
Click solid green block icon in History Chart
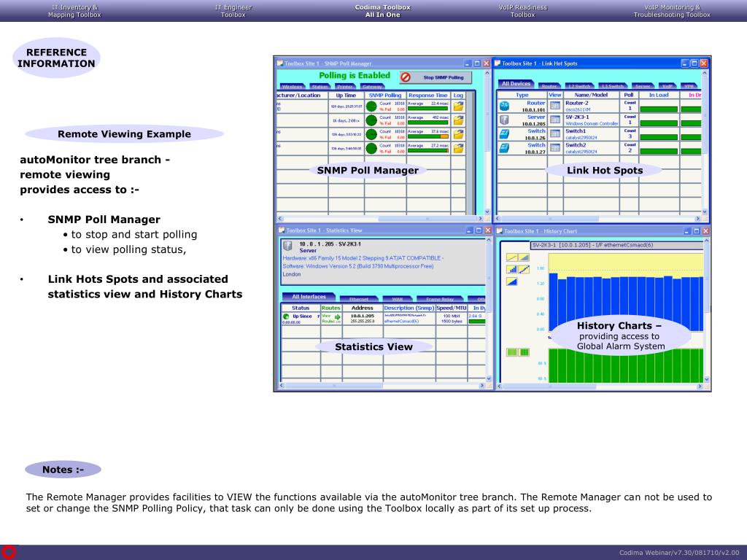[511, 352]
